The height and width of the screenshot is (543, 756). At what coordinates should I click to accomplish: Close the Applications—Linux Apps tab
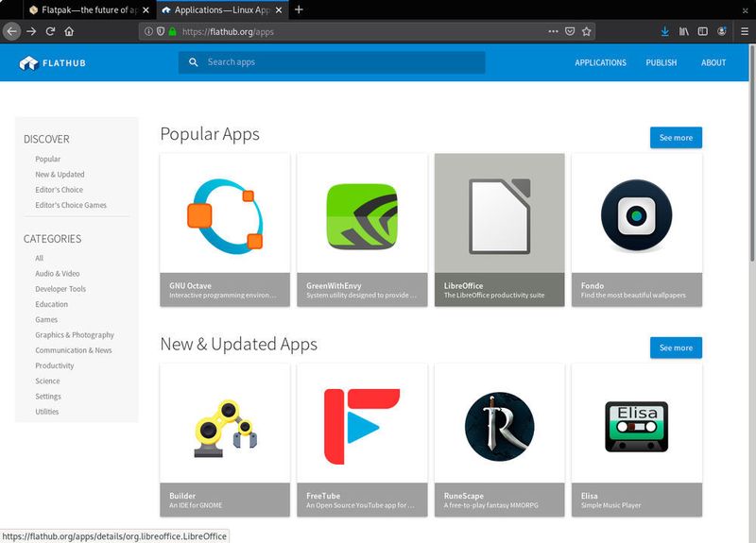279,10
